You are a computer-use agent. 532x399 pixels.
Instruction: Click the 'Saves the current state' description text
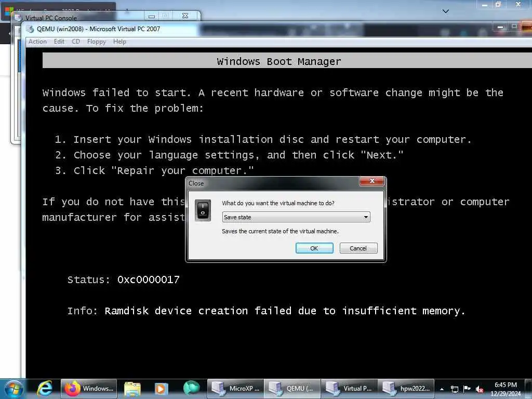[280, 231]
